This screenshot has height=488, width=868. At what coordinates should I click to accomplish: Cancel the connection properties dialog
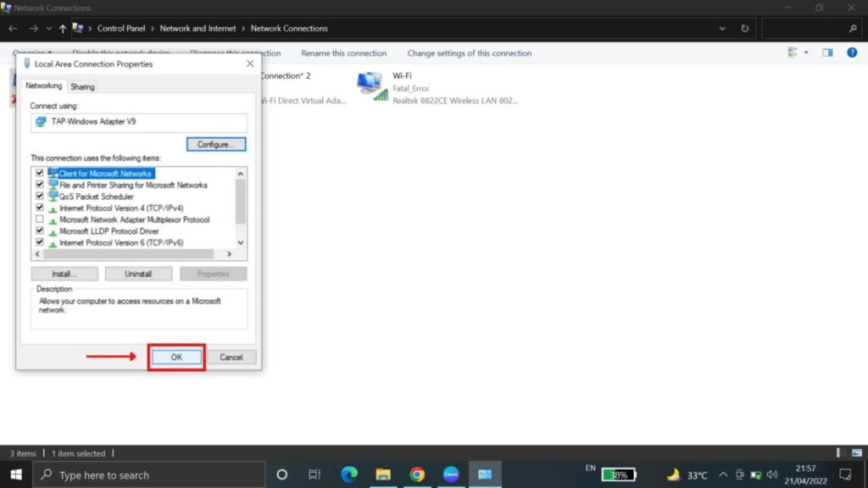click(231, 358)
